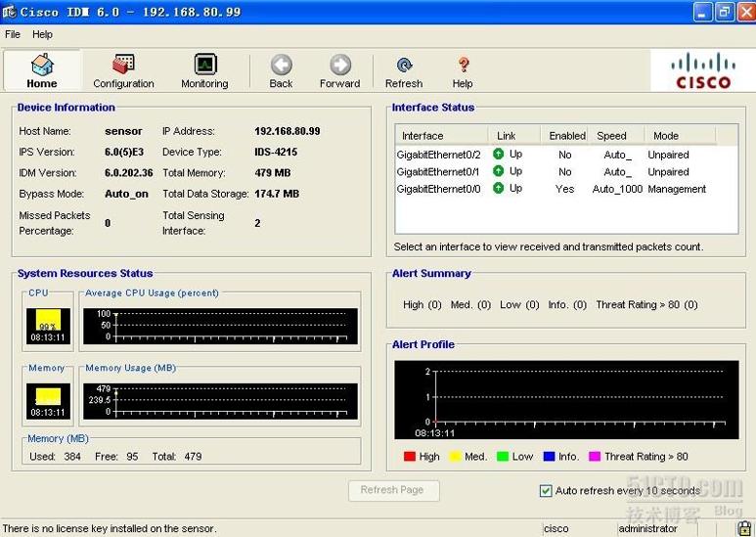Click the Cisco IDM title bar icon
This screenshot has width=756, height=537.
point(9,12)
